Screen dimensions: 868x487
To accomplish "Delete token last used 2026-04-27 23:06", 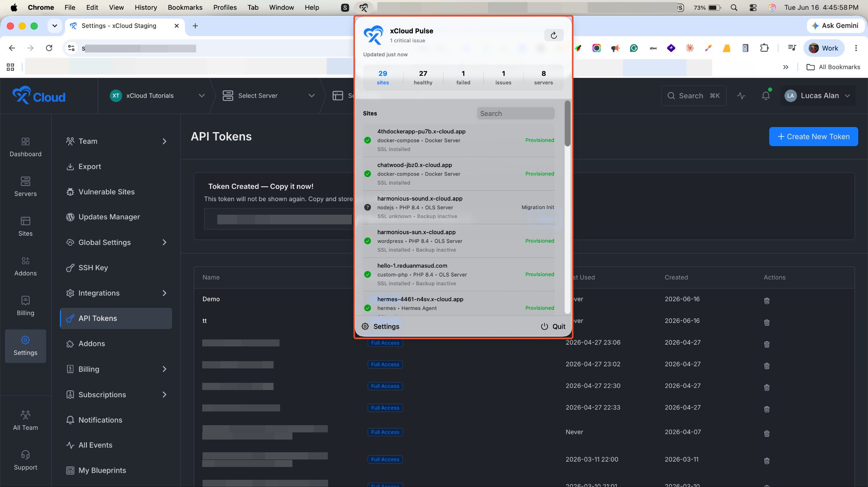I will [x=767, y=344].
